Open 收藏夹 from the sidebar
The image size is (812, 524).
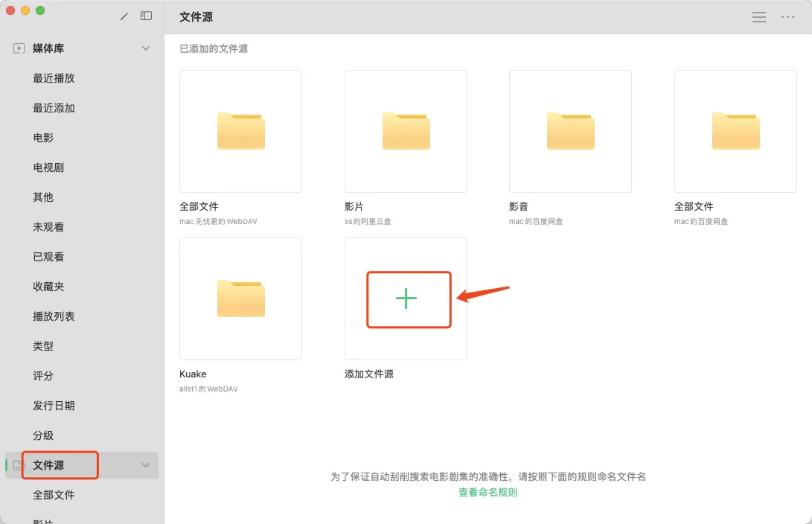(48, 287)
